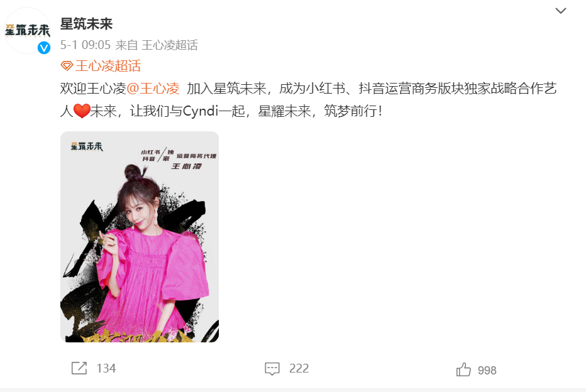Viewport: 586px width, 392px height.
Task: Open the poster image thumbnail
Action: (x=140, y=237)
